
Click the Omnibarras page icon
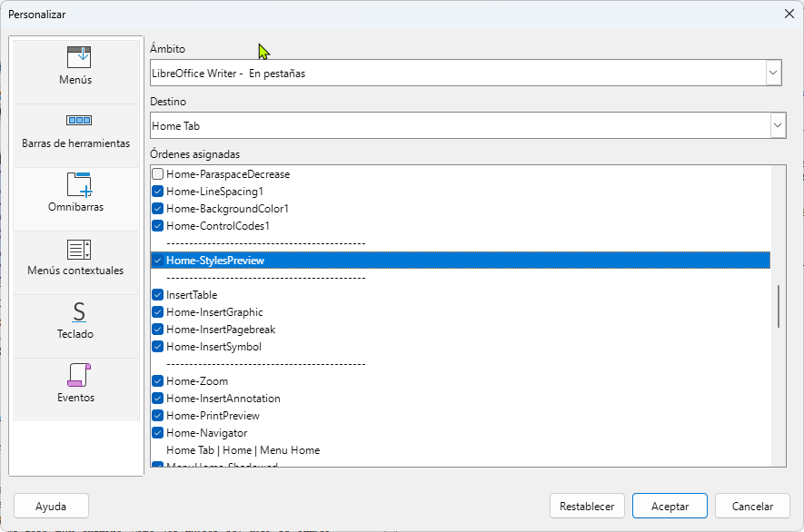click(78, 184)
